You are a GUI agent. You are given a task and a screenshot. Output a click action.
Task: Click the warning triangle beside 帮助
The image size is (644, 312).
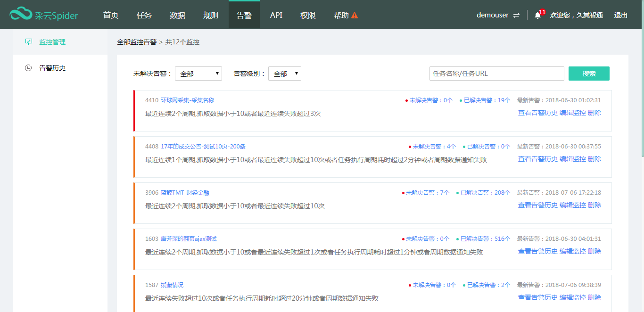pyautogui.click(x=355, y=15)
